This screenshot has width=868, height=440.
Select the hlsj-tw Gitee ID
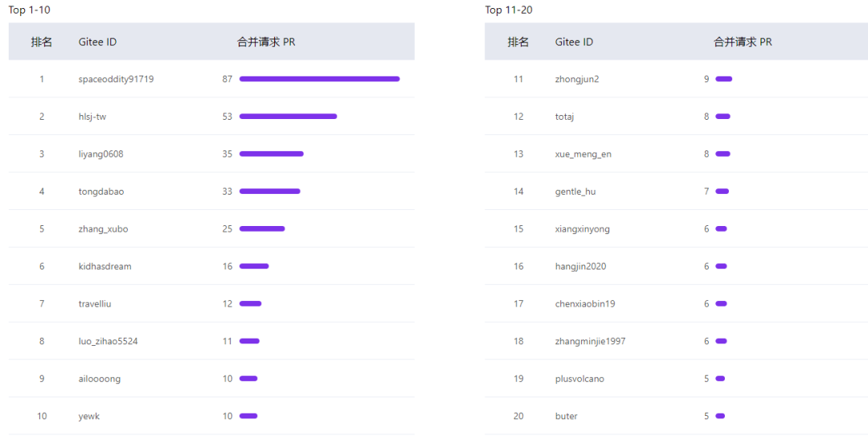(92, 117)
